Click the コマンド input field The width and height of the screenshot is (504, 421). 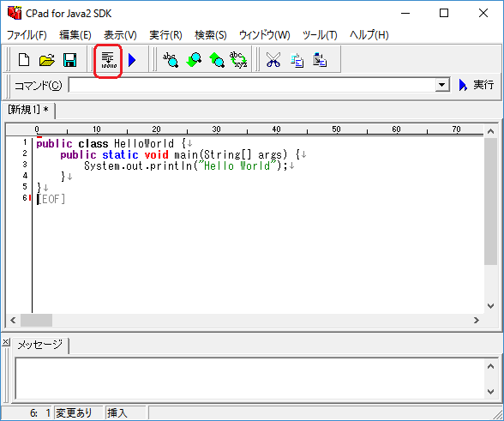[x=252, y=85]
